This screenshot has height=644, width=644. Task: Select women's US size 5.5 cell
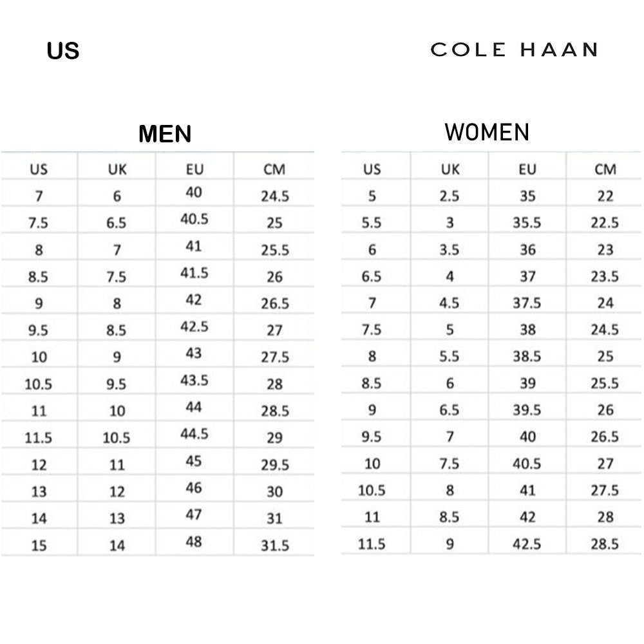coord(372,223)
